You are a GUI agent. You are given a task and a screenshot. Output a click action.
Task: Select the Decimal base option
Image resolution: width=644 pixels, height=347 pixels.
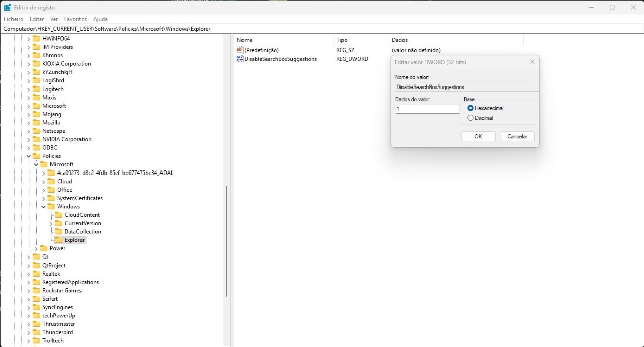click(x=470, y=118)
